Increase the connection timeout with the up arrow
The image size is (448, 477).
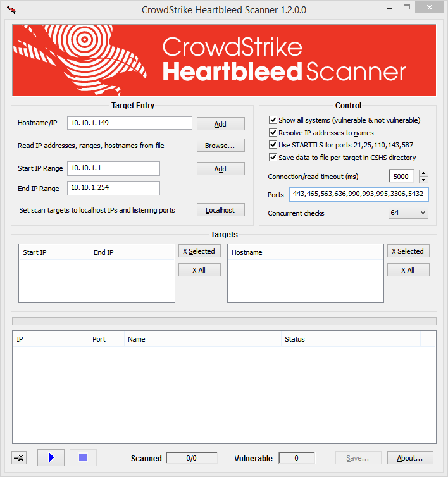click(424, 173)
